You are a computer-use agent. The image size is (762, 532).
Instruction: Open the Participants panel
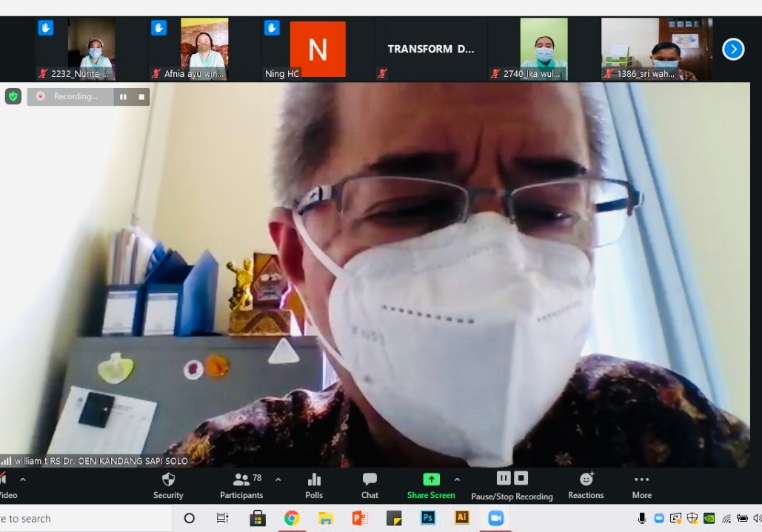point(241,485)
